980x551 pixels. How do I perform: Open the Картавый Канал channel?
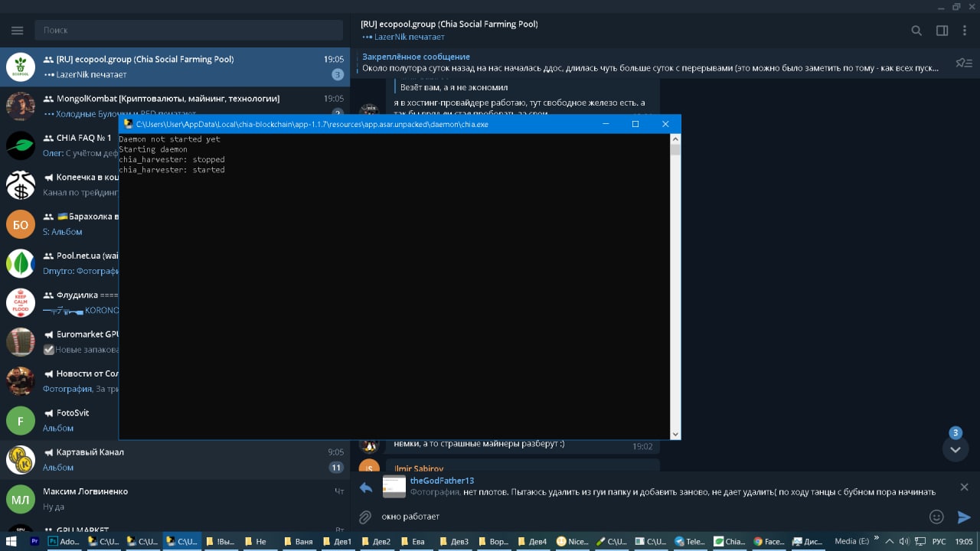175,460
